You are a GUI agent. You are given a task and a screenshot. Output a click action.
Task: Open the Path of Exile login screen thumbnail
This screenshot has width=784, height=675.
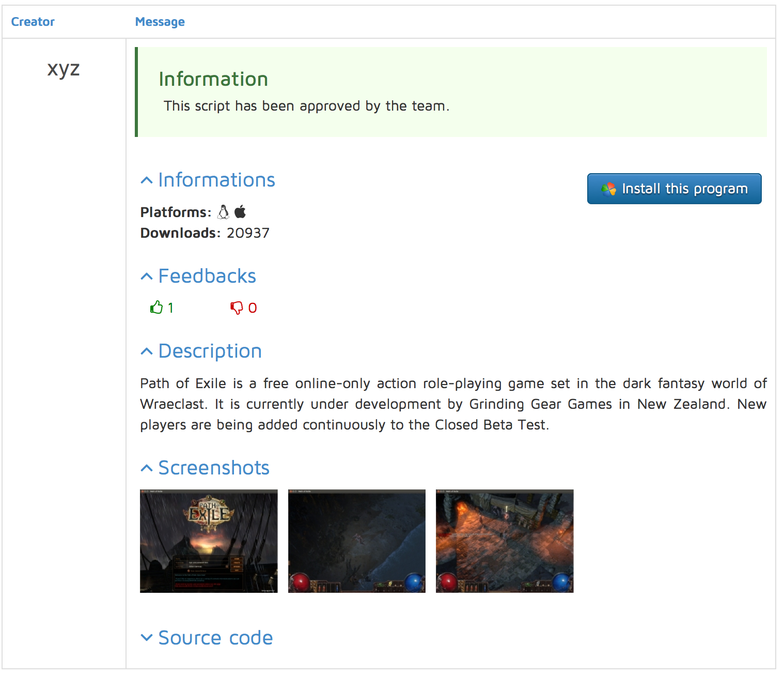209,541
